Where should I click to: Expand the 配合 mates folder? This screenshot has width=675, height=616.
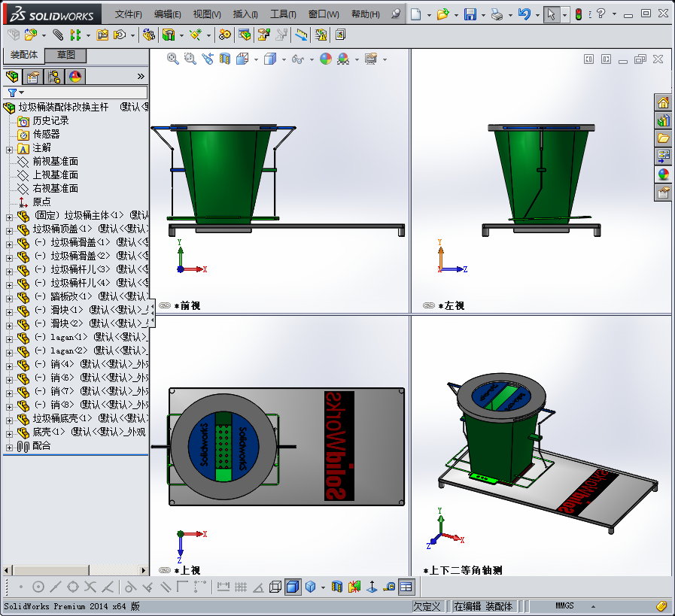(10, 448)
